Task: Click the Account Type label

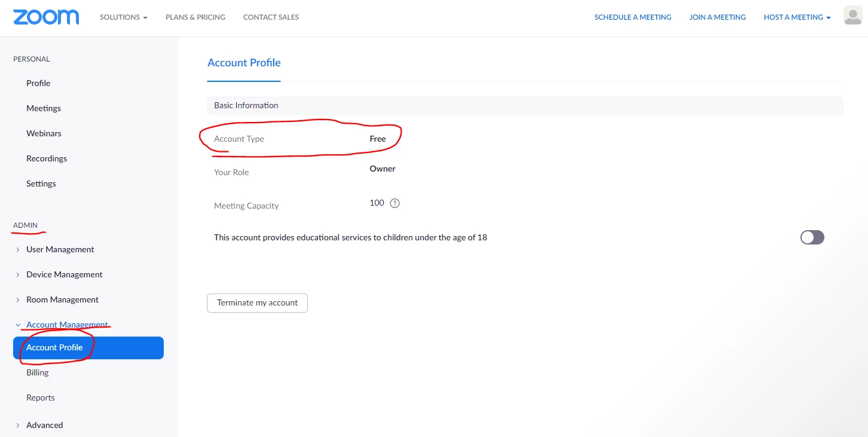Action: [x=239, y=139]
